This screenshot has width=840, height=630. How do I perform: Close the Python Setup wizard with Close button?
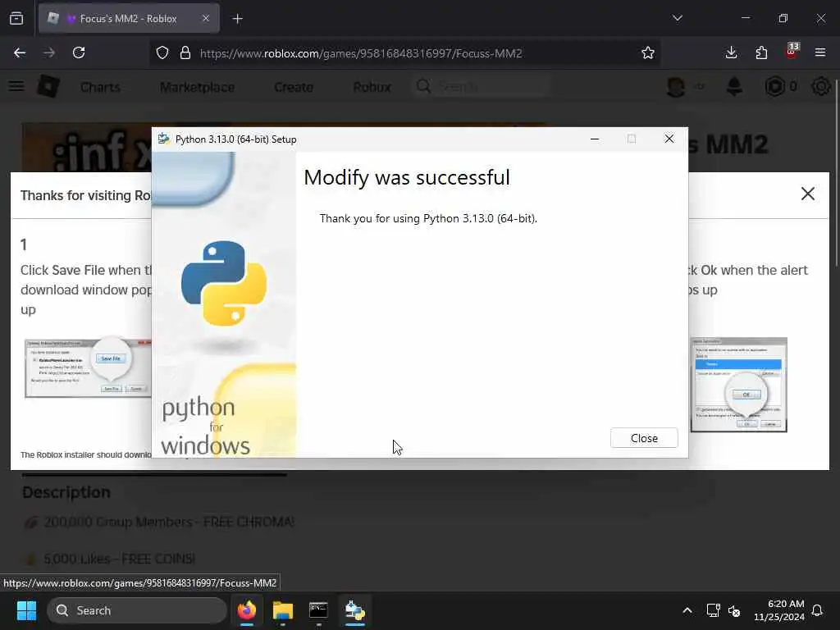pos(644,438)
